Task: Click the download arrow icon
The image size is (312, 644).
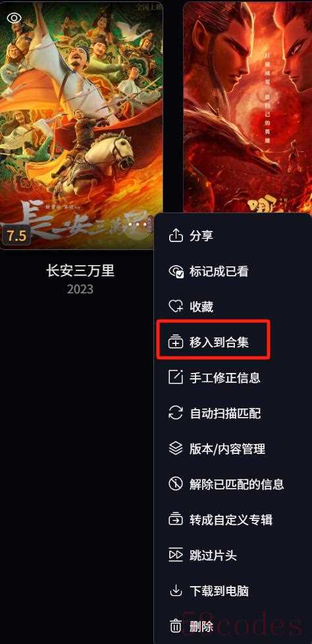Action: 176,591
